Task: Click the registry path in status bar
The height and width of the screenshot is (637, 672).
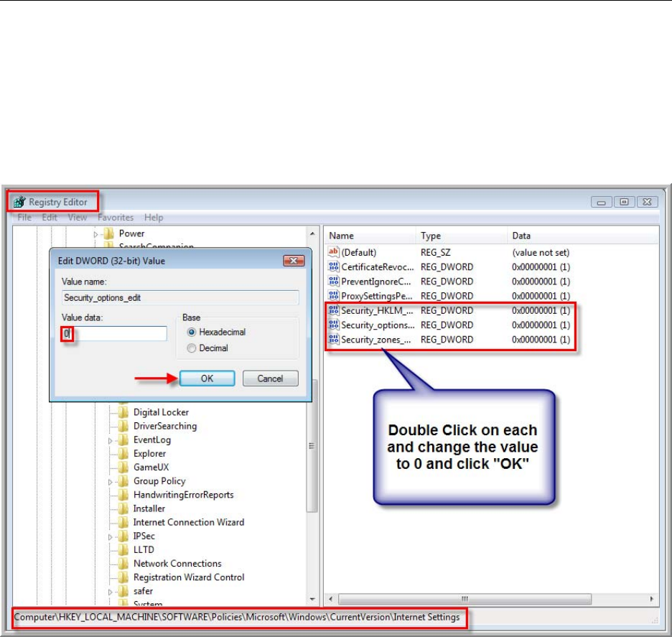Action: click(x=237, y=618)
